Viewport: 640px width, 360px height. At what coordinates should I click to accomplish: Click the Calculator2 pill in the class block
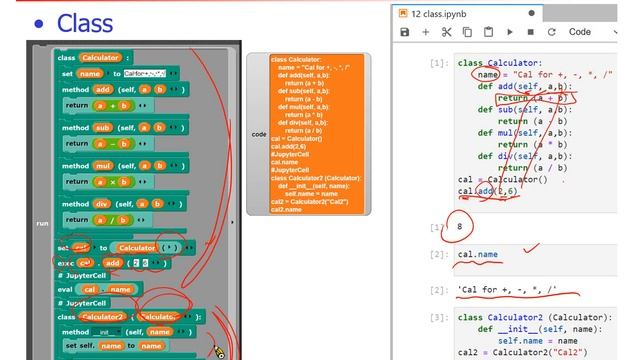click(x=102, y=317)
